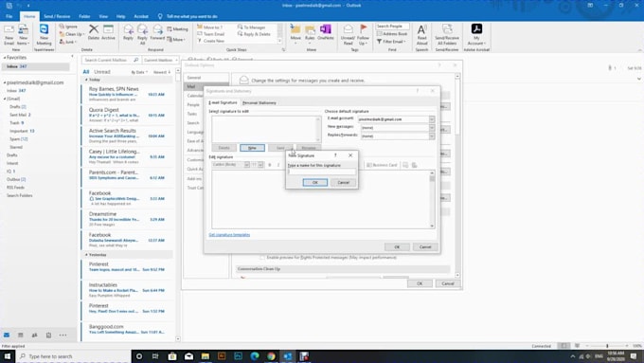Open the New Items ribbon button

tap(23, 34)
